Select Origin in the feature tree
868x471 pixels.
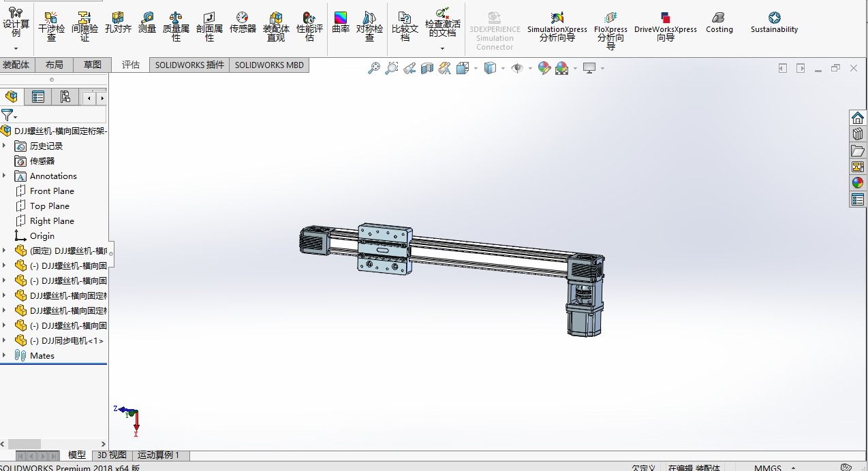42,235
